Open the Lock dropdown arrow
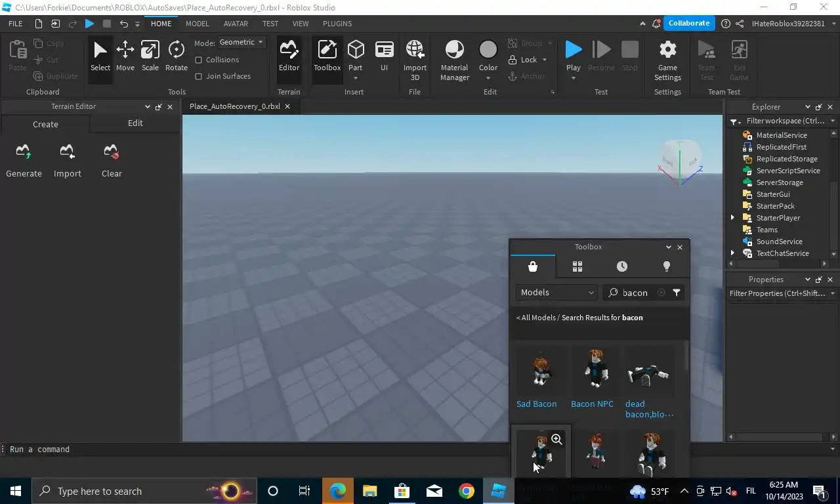The width and height of the screenshot is (840, 504). click(x=545, y=60)
